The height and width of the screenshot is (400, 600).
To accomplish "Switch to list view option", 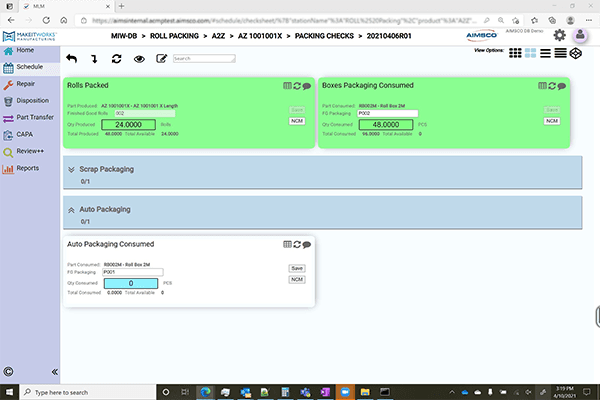I will tap(545, 53).
